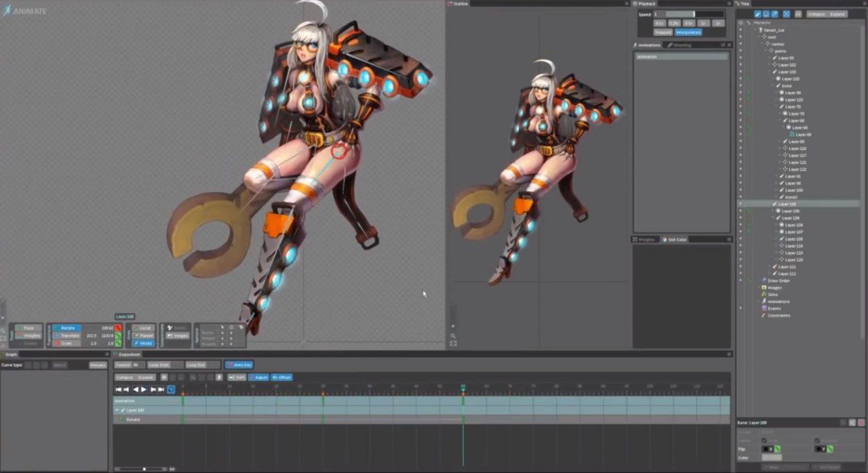Toggle visibility dot for the fanart_cut row

click(x=741, y=30)
